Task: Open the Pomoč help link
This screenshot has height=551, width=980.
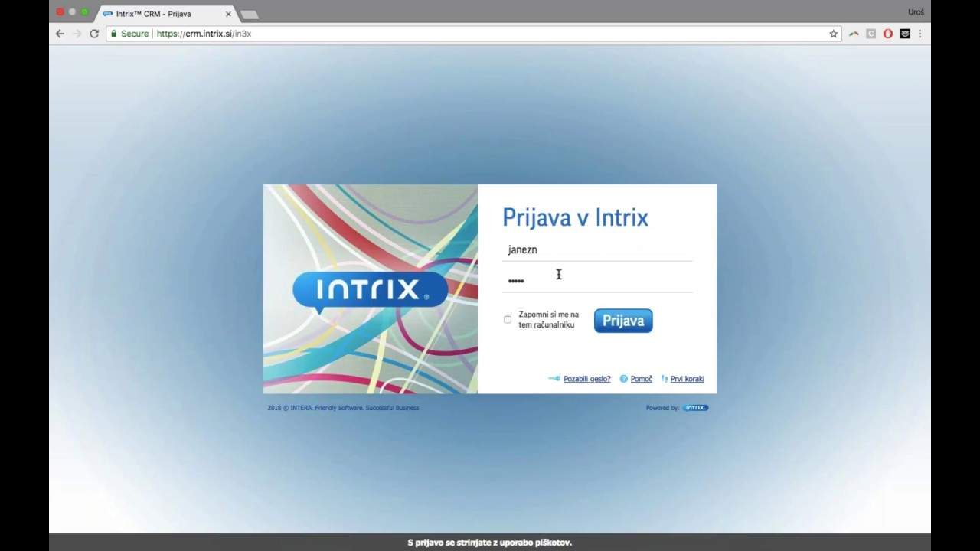Action: pos(642,378)
